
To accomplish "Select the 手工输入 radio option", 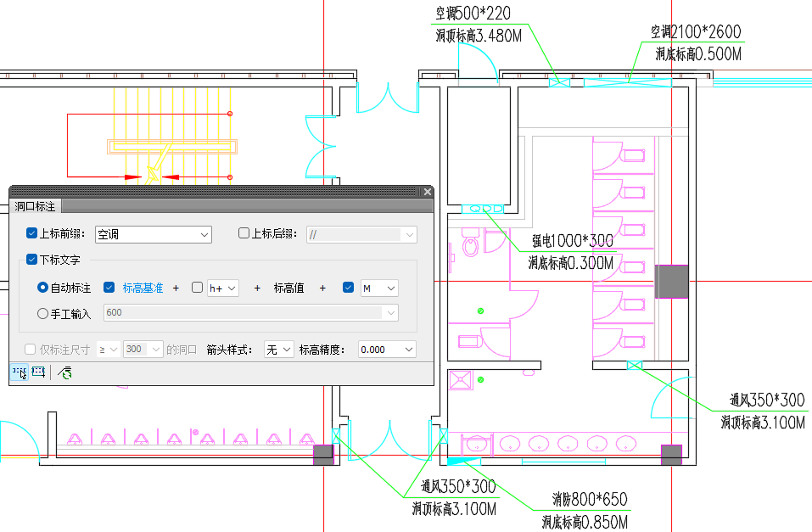I will (43, 313).
